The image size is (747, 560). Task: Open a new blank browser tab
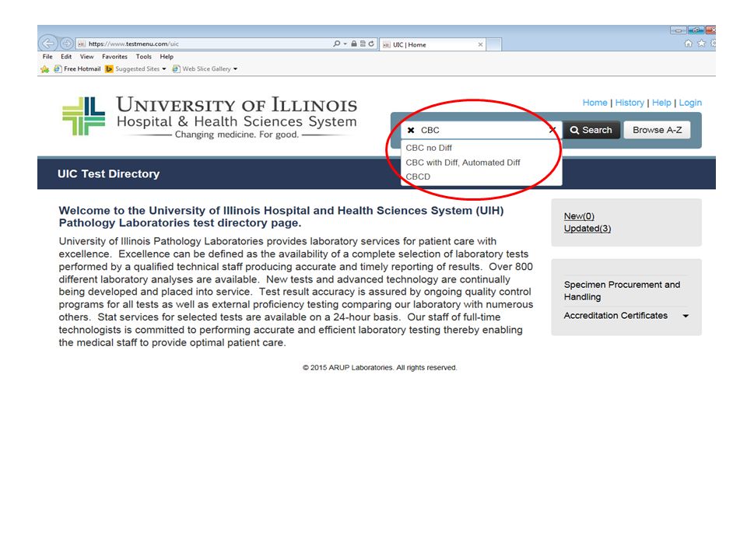coord(493,44)
